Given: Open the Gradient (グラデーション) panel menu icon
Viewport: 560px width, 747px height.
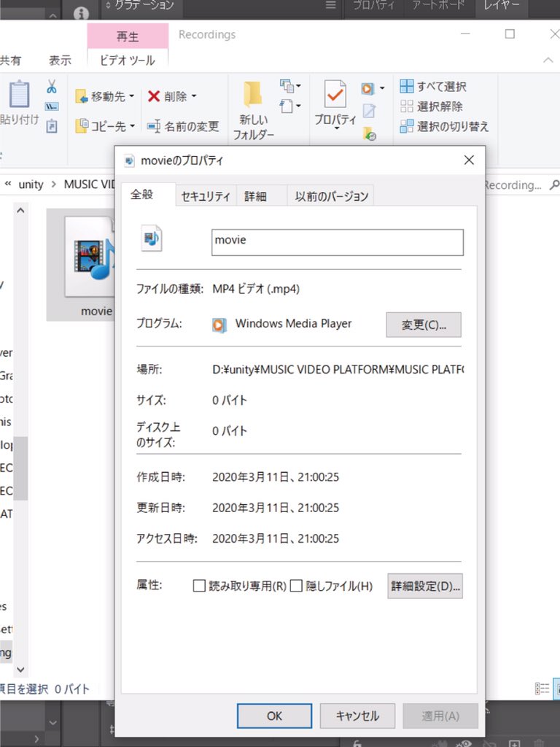Looking at the screenshot, I should (x=330, y=5).
